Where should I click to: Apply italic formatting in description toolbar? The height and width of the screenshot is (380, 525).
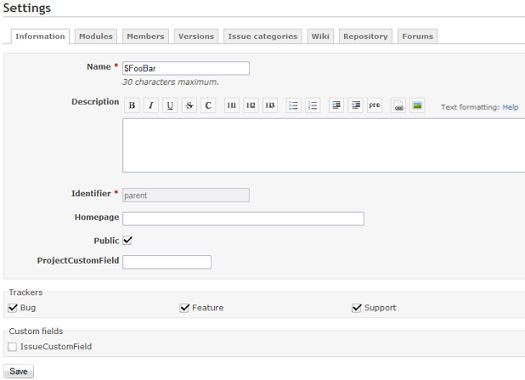click(x=151, y=105)
